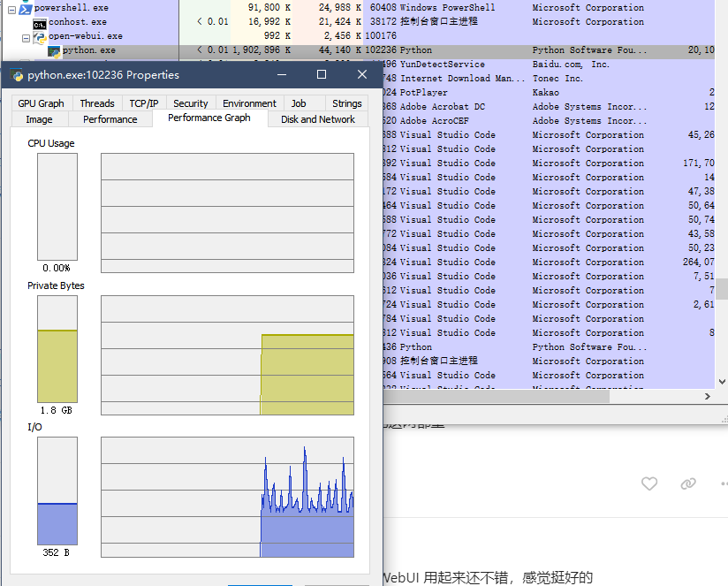Click the python.exe process icon in tree
This screenshot has width=728, height=586.
tap(54, 51)
